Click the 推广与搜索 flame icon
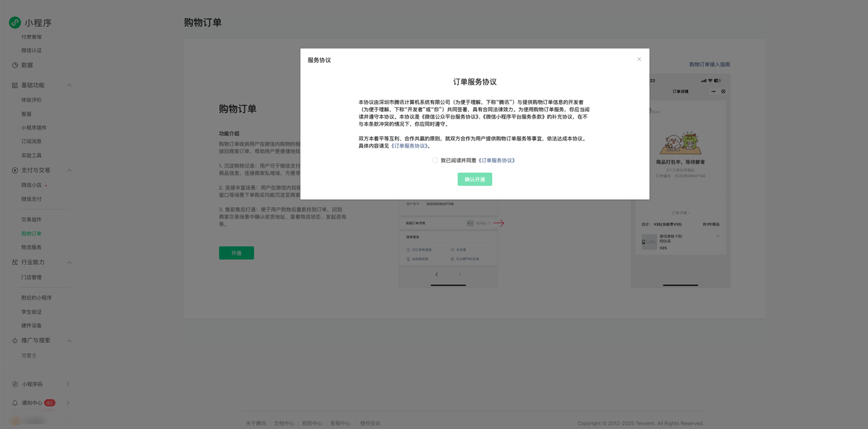The image size is (868, 429). coord(15,341)
